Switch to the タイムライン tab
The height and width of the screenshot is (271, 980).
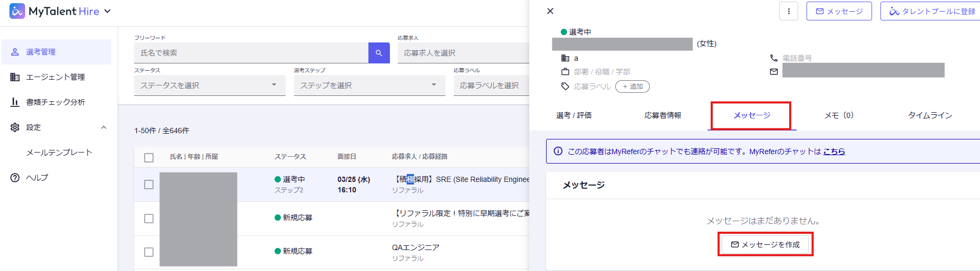tap(930, 115)
